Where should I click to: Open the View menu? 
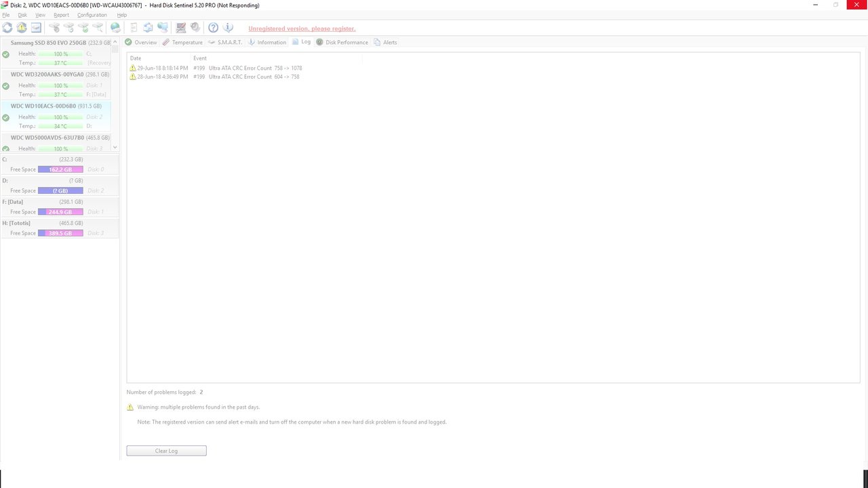point(41,15)
